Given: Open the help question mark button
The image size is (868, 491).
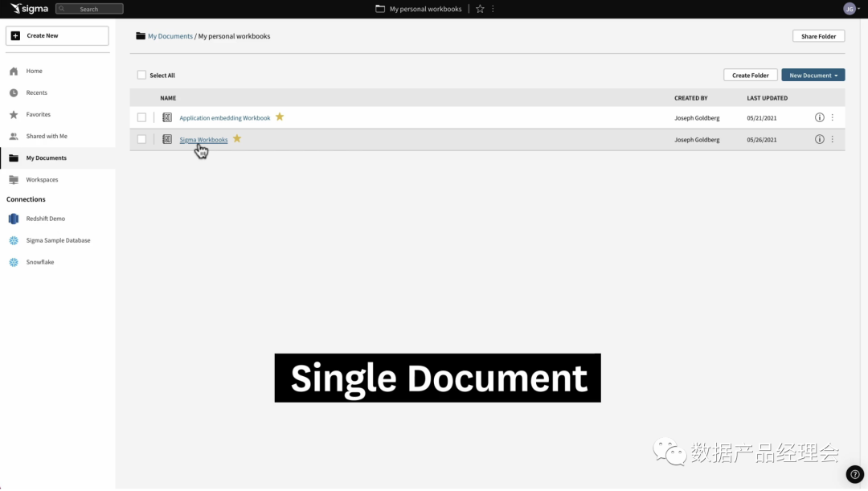Looking at the screenshot, I should (x=854, y=474).
